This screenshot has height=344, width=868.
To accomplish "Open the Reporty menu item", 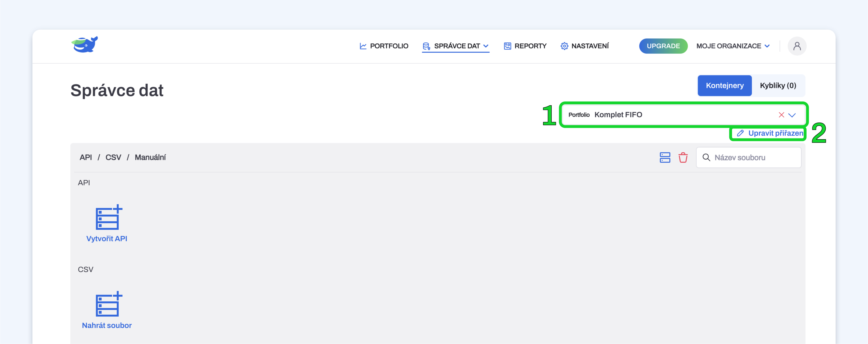I will 525,46.
